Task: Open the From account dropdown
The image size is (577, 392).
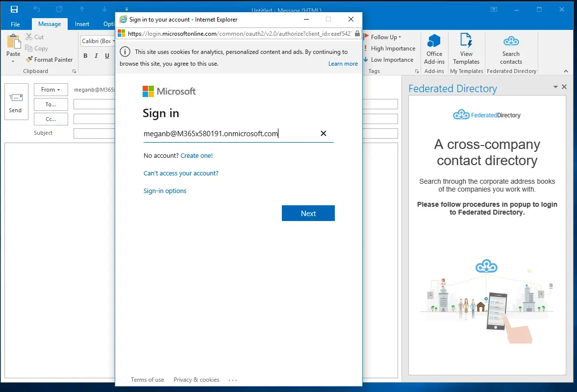Action: point(51,89)
